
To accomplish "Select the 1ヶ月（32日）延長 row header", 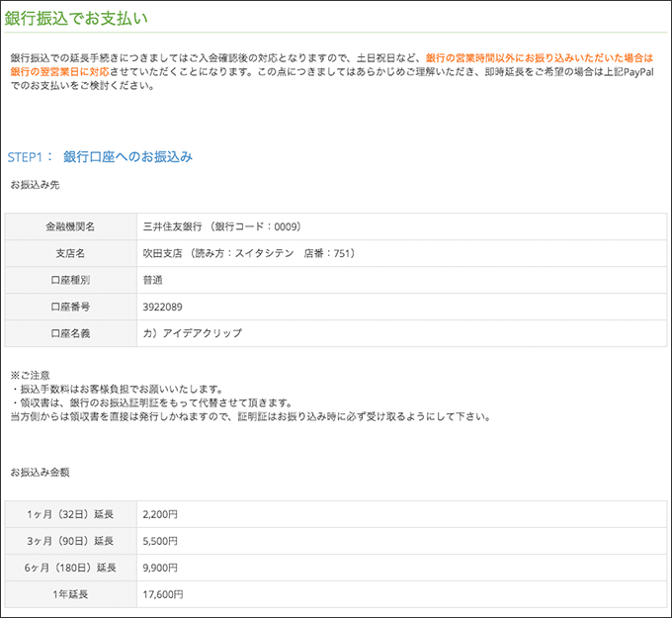I will tap(71, 514).
